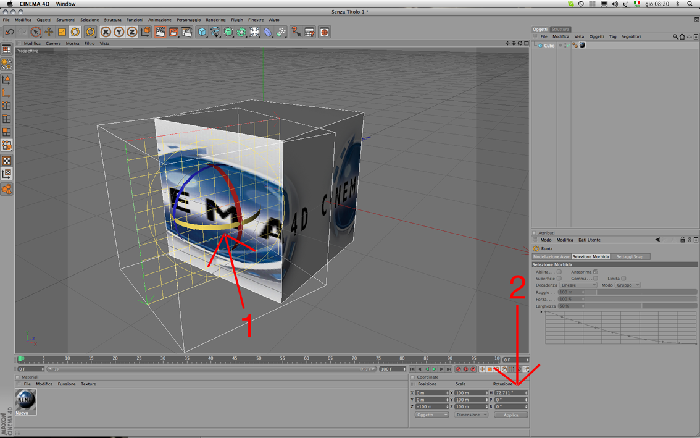Click the blue Cube primitive icon
Image resolution: width=700 pixels, height=438 pixels.
(202, 32)
